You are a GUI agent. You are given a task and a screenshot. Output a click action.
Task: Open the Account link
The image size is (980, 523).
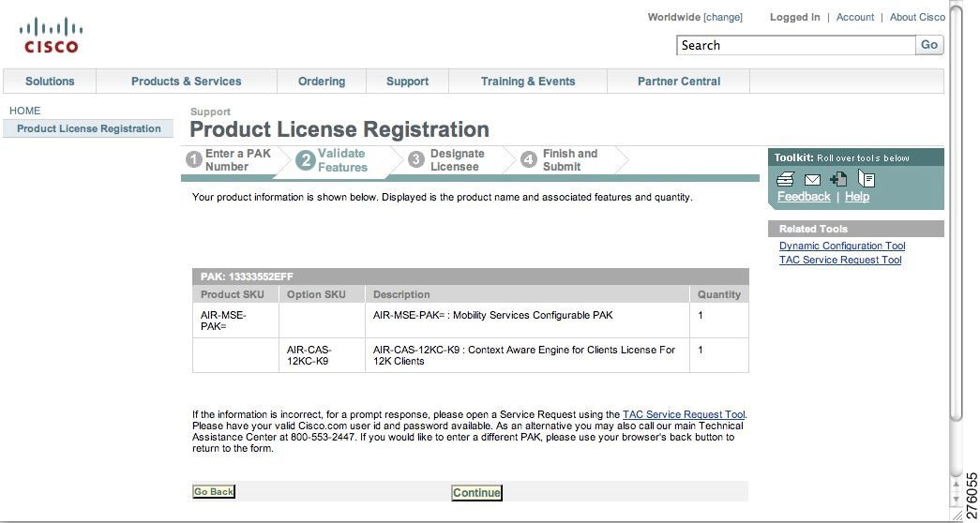(855, 18)
